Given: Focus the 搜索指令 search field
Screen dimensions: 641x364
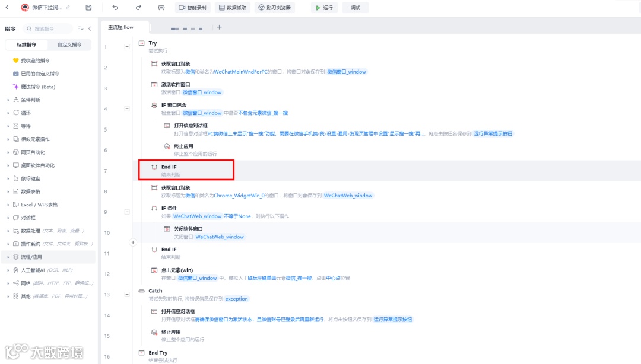Looking at the screenshot, I should pos(48,28).
